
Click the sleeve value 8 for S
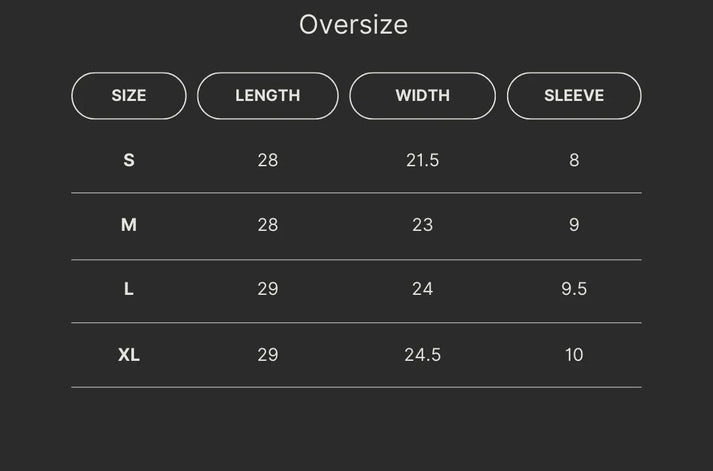(x=574, y=160)
